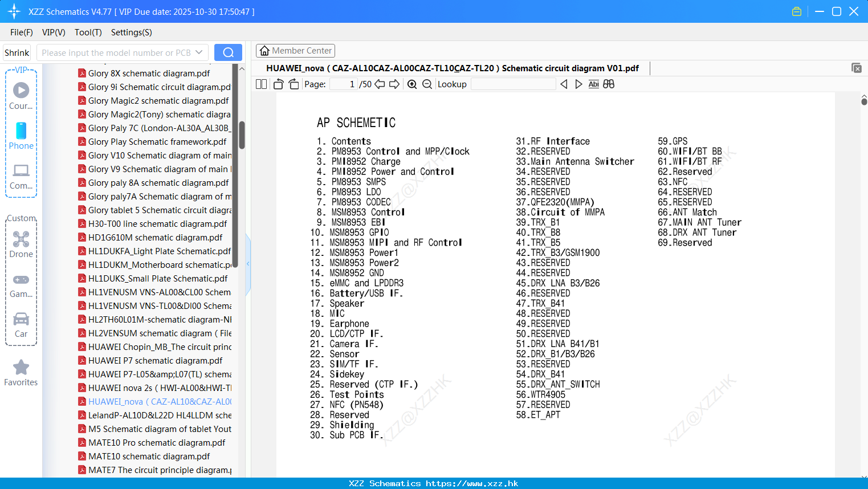Open Glory Magic2 schematic diagram.pdf
The image size is (868, 489).
[153, 100]
